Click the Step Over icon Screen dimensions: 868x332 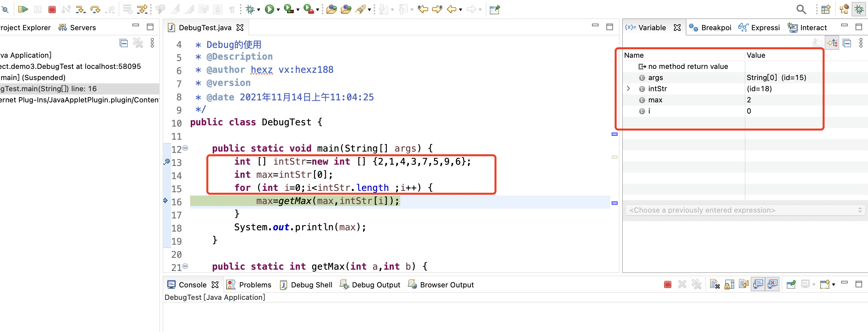tap(95, 9)
